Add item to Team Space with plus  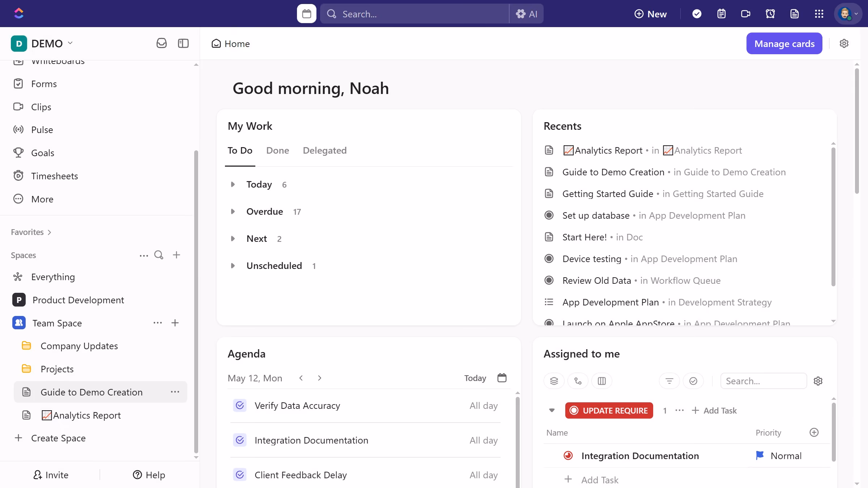(x=175, y=323)
